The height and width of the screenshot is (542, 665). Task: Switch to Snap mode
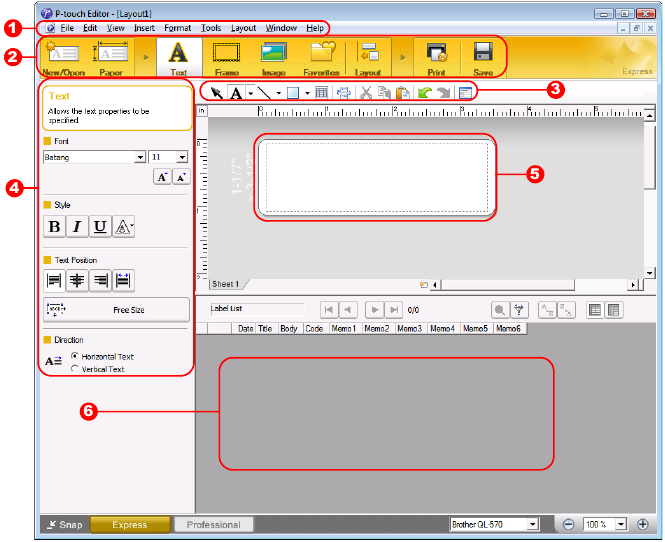click(x=65, y=525)
